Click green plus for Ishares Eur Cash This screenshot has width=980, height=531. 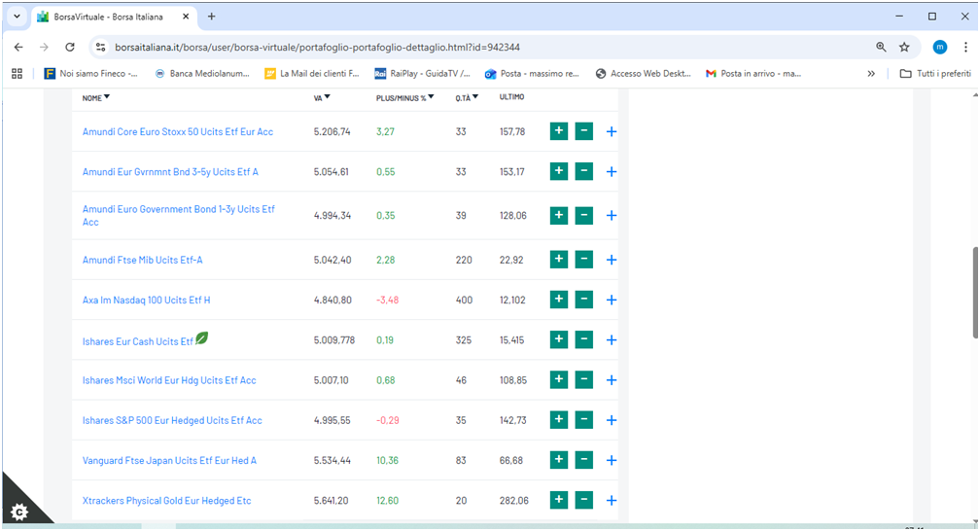click(559, 339)
